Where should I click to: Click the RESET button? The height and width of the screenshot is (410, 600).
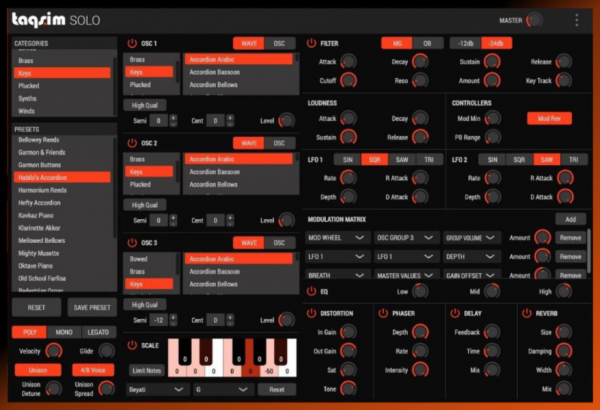[x=36, y=307]
